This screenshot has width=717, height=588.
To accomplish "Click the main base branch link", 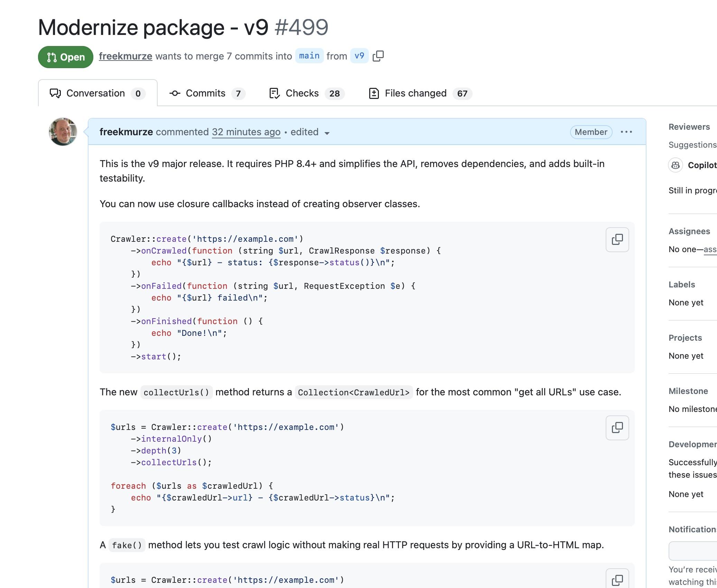I will 309,56.
